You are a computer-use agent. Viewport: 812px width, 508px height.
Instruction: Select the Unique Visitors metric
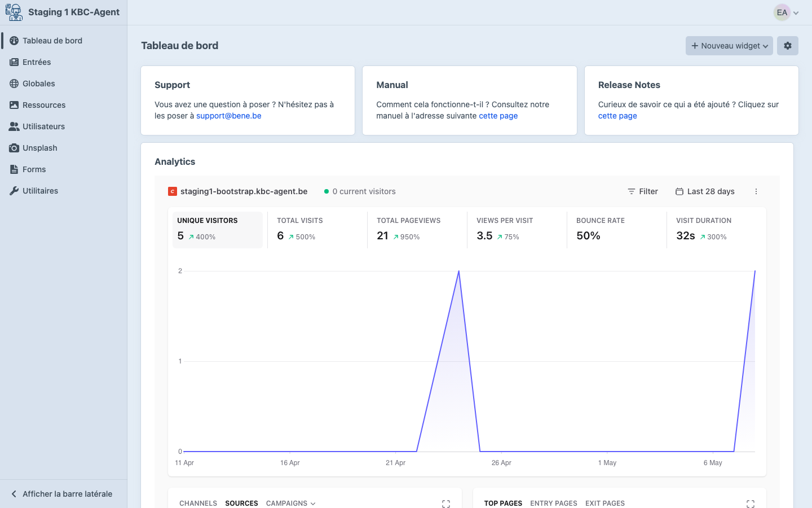pos(218,230)
